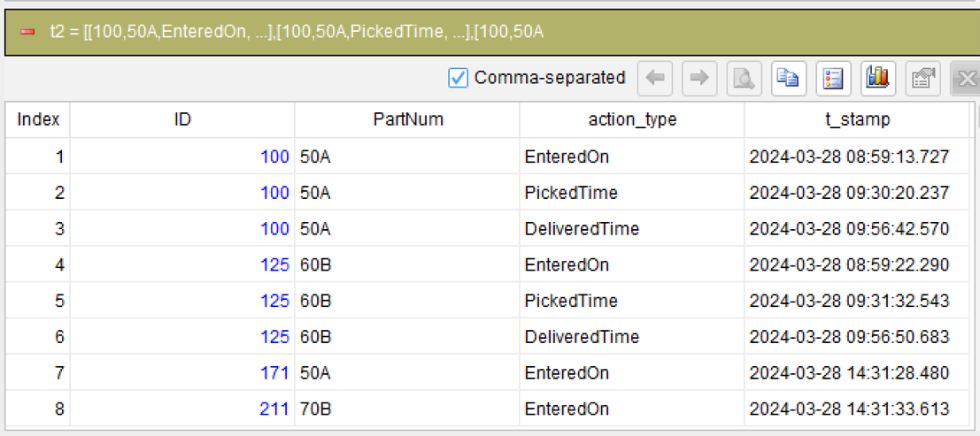Click the gray X icon in toolbar
980x436 pixels.
coord(966,78)
